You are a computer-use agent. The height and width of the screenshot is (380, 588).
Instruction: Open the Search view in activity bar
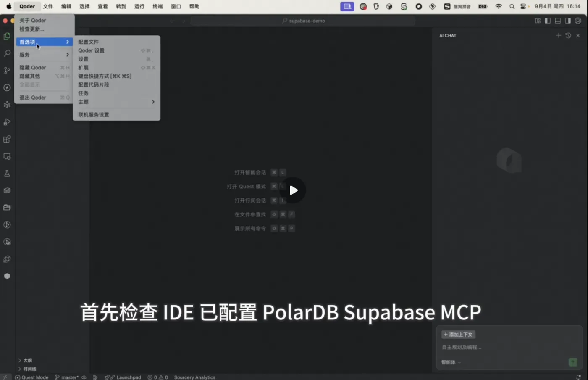[x=7, y=53]
